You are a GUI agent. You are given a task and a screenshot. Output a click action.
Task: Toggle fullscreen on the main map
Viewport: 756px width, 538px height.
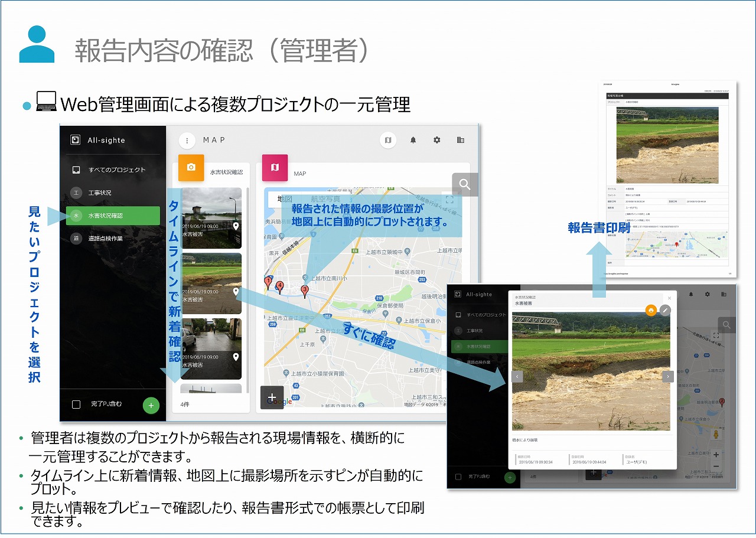pyautogui.click(x=450, y=200)
